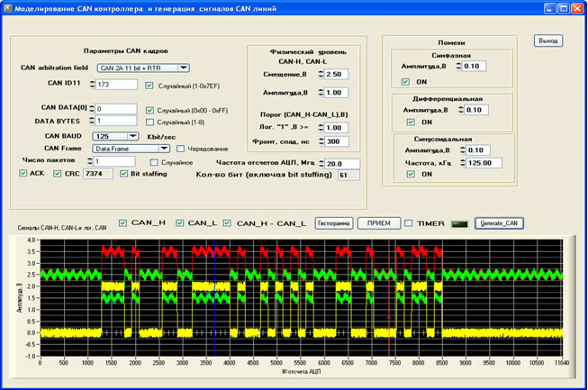Enable the Чередование checkbox
588x390 pixels.
click(180, 149)
